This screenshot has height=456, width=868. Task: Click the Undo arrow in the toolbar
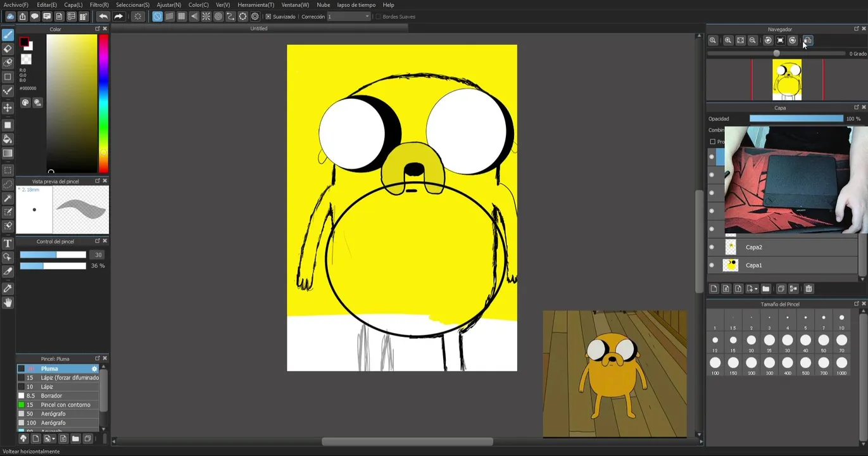point(103,16)
